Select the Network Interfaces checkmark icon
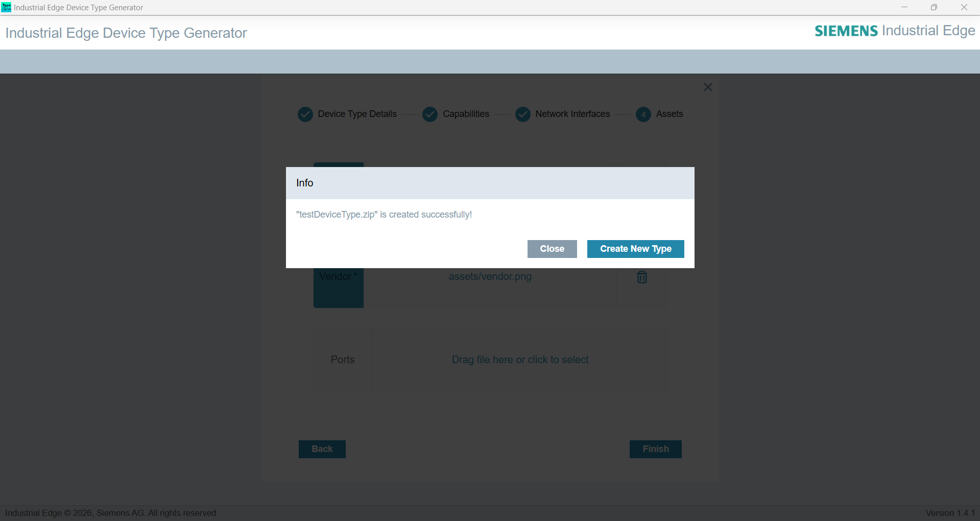Screen dimensions: 980x521 [x=523, y=114]
